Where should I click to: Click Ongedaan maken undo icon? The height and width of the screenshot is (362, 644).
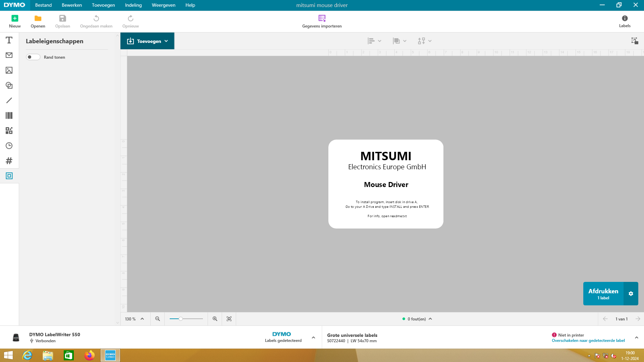click(x=96, y=18)
